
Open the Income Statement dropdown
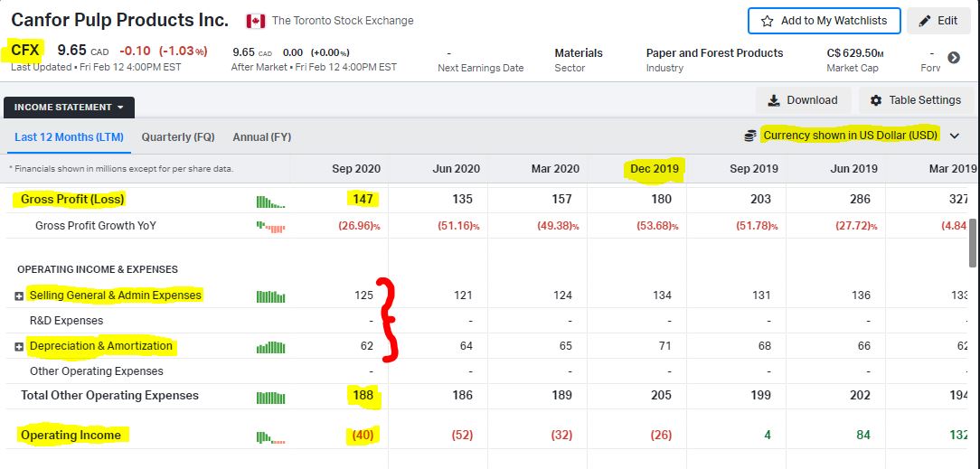point(69,108)
